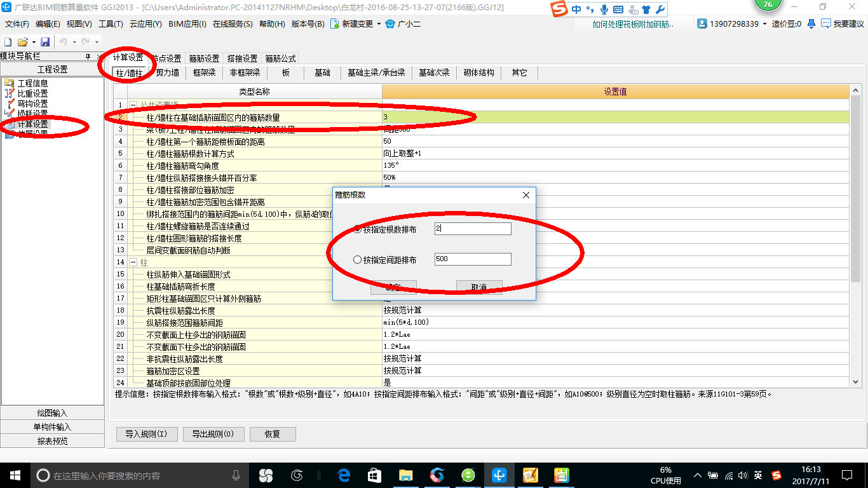The height and width of the screenshot is (488, 868).
Task: Switch to the 箍筋公式 tab
Action: point(280,58)
